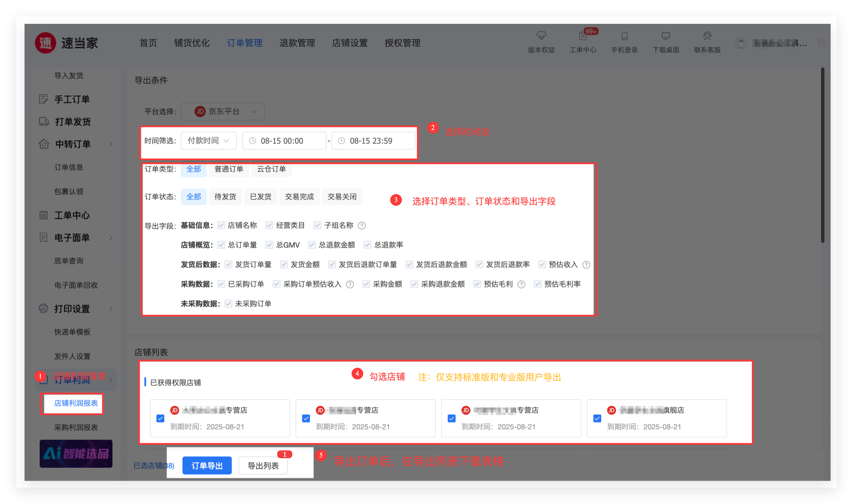Uncheck the 旗舰店 shop checkbox

597,418
